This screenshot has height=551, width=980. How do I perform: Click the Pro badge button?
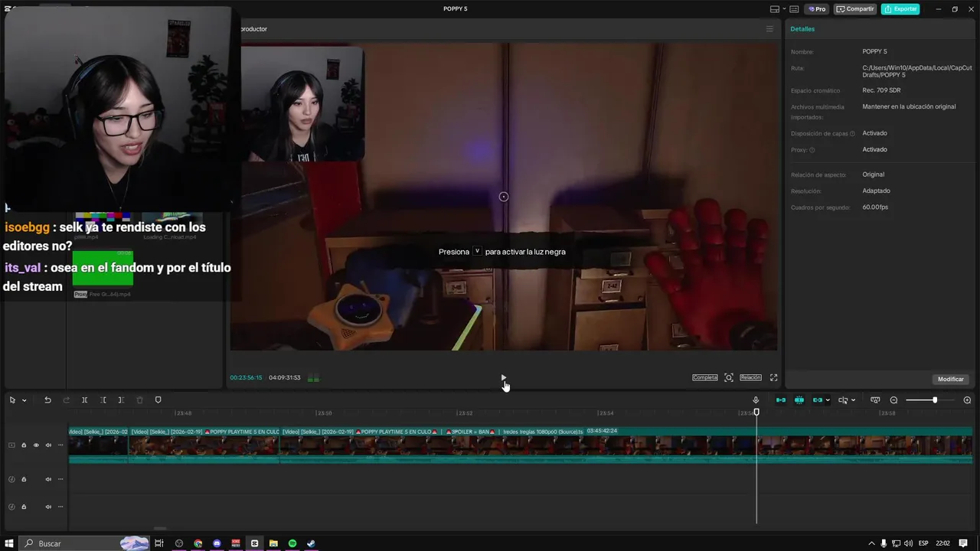[816, 9]
